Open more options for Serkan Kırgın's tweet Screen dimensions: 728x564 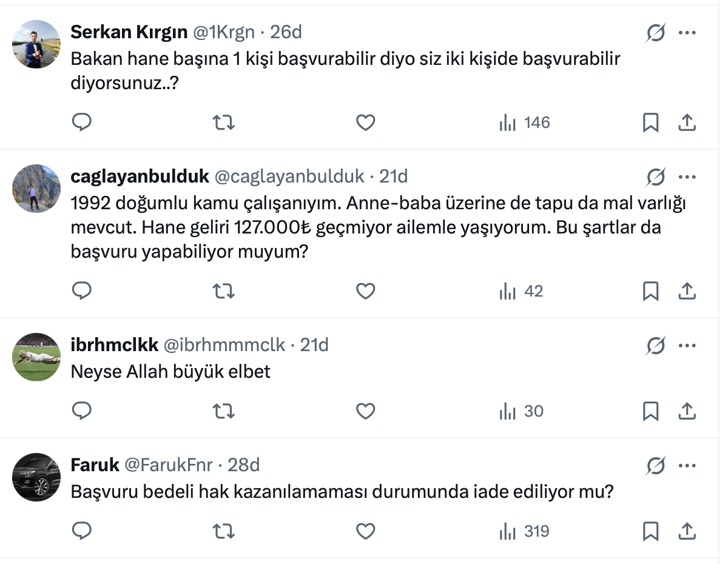point(687,33)
